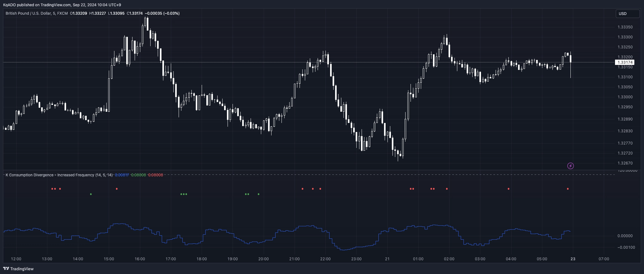Open the USD currency selector
Image resolution: width=644 pixels, height=274 pixels.
tap(627, 13)
